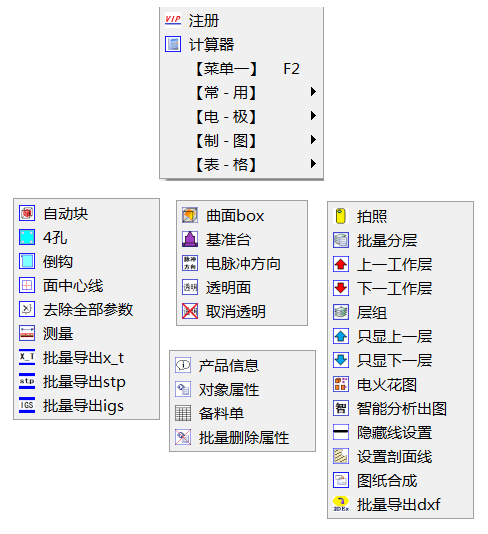Select the 批量导出dxf label
The width and height of the screenshot is (488, 534).
[x=399, y=504]
